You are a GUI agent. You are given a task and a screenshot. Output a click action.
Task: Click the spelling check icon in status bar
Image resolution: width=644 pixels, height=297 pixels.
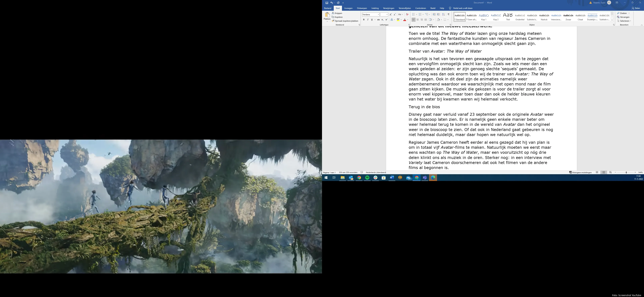click(362, 172)
